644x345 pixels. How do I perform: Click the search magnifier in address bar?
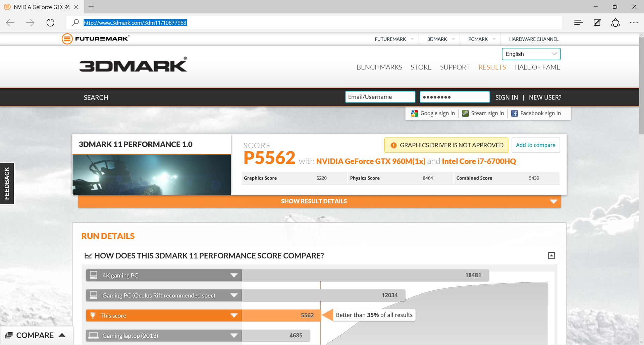[x=75, y=22]
